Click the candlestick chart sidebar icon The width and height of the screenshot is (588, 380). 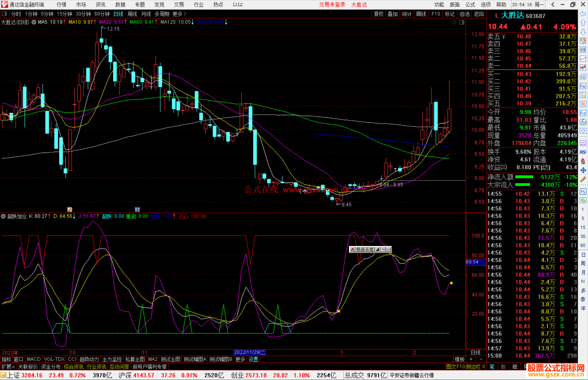coord(583,68)
